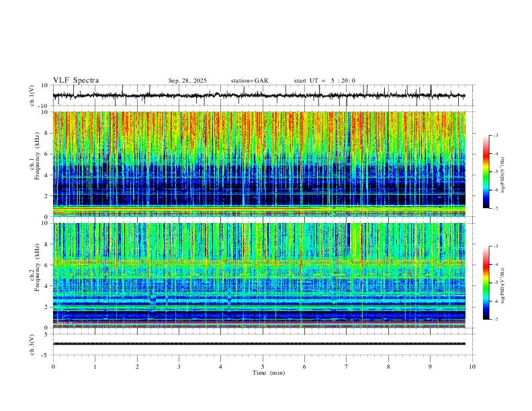This screenshot has height=411, width=532.
Task: Click the '4' kHz tick on ch.1 axis
Action: [x=47, y=175]
